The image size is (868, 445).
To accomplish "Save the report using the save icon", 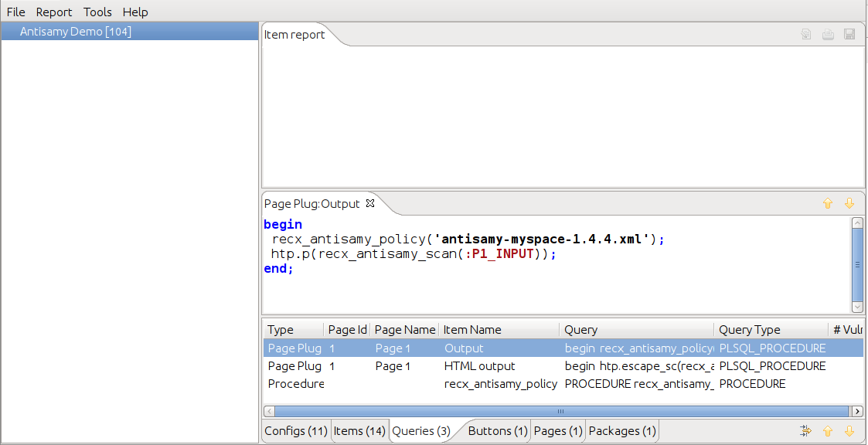I will 849,34.
